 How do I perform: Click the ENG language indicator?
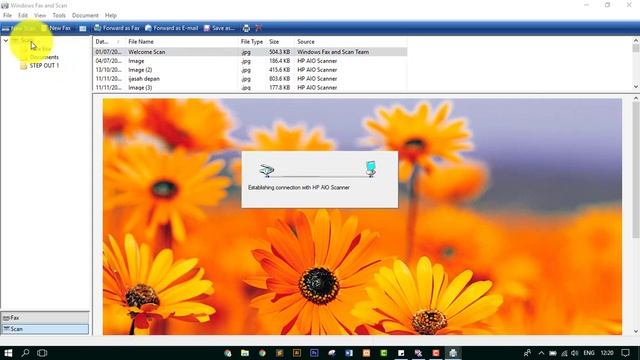(x=589, y=353)
